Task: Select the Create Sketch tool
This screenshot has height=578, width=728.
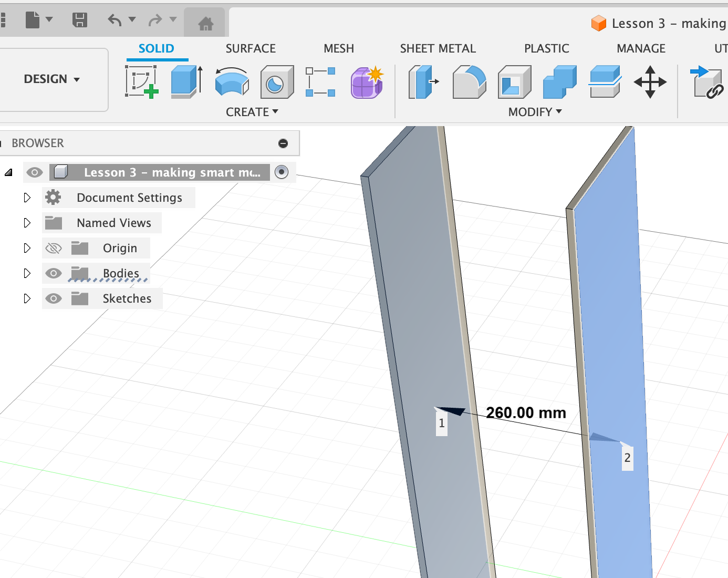Action: pos(141,82)
